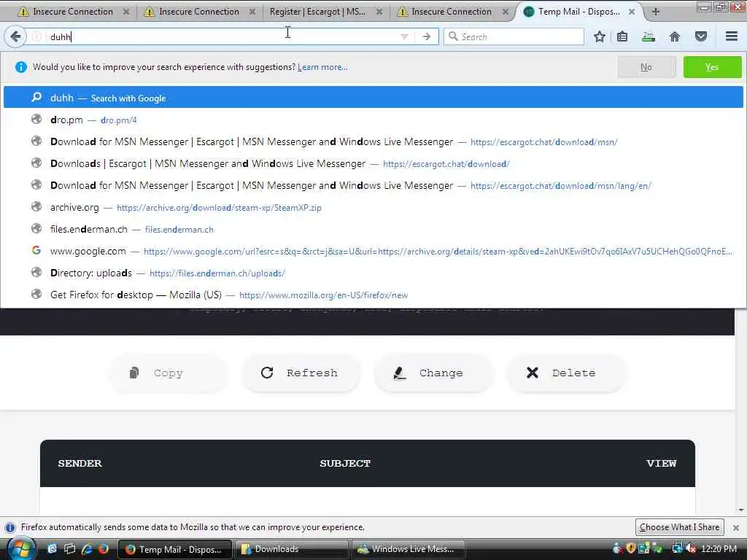747x560 pixels.
Task: Choose archive.org SteamXP.zip suggestion
Action: [x=373, y=207]
